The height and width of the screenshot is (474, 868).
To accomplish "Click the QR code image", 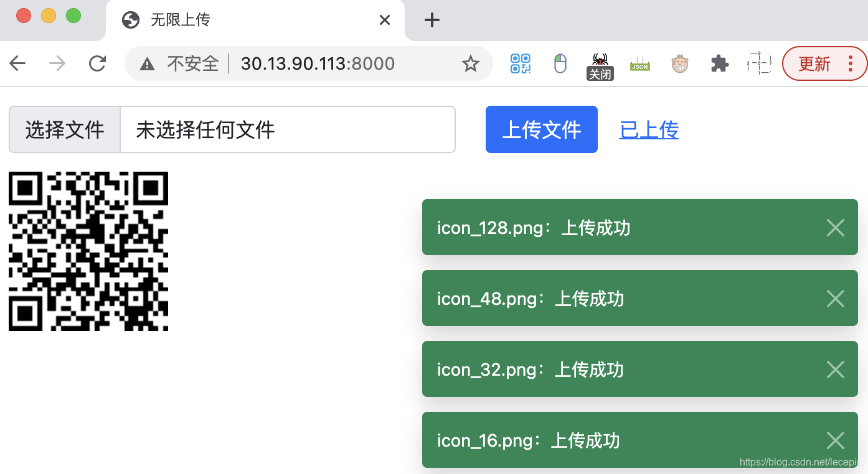I will point(88,251).
